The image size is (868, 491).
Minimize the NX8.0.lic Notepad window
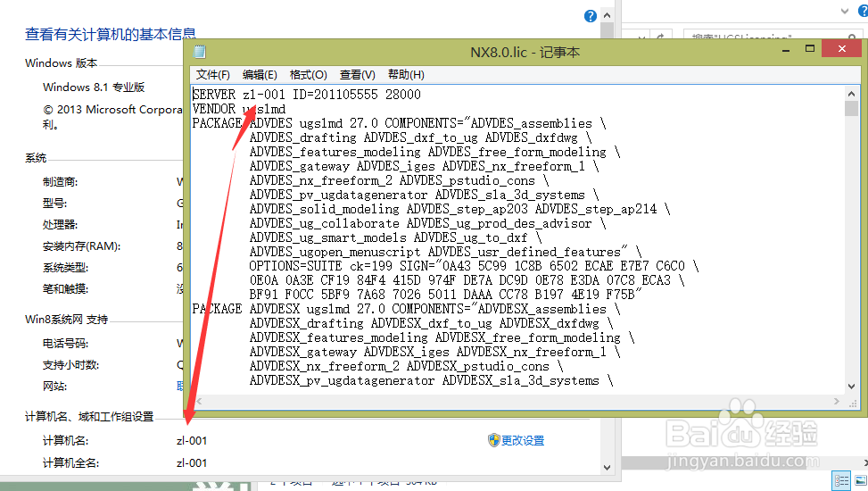click(786, 50)
